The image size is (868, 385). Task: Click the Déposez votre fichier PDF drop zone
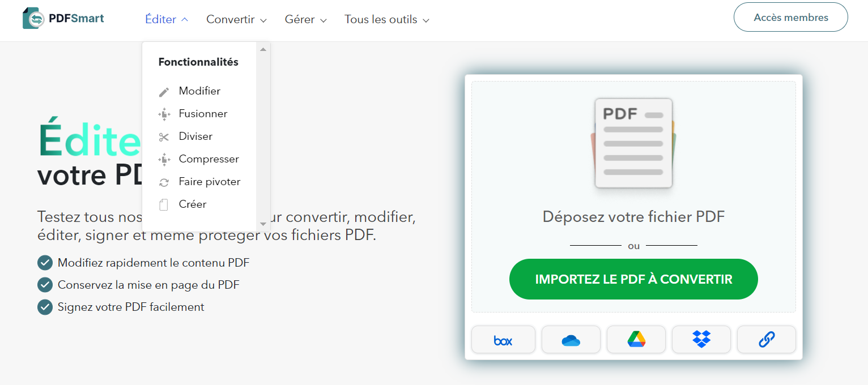pos(633,216)
